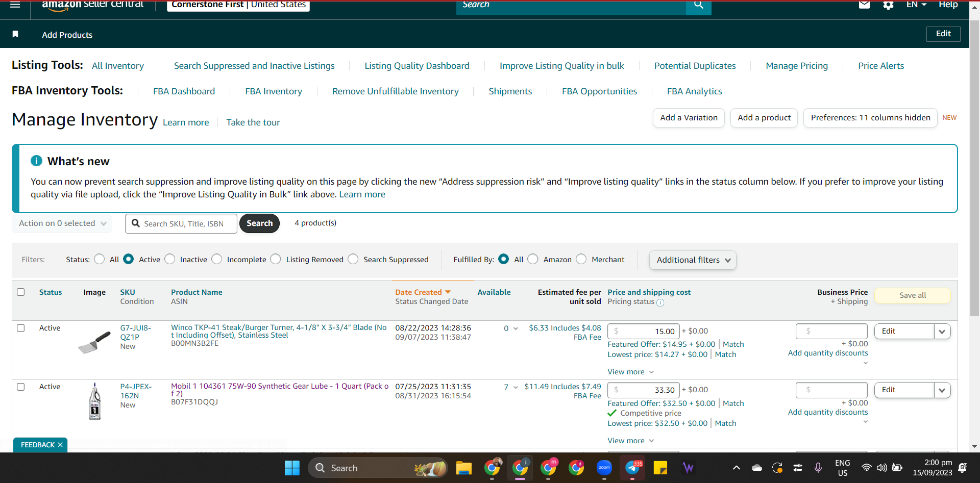
Task: Open Sticky Notes from the taskbar
Action: point(660,468)
